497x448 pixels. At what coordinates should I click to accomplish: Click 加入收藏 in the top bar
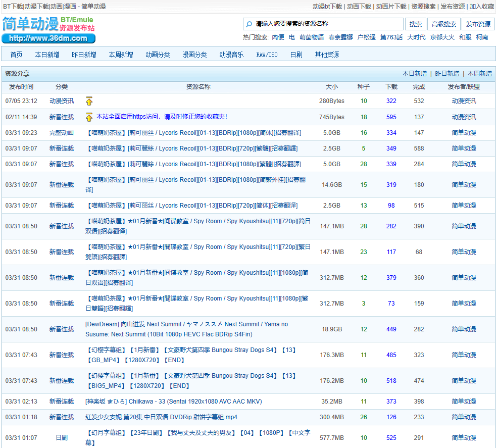point(482,7)
